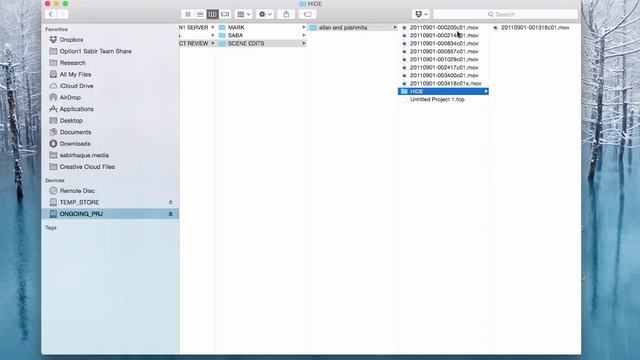The image size is (640, 360).
Task: Select All My Files
Action: click(75, 74)
